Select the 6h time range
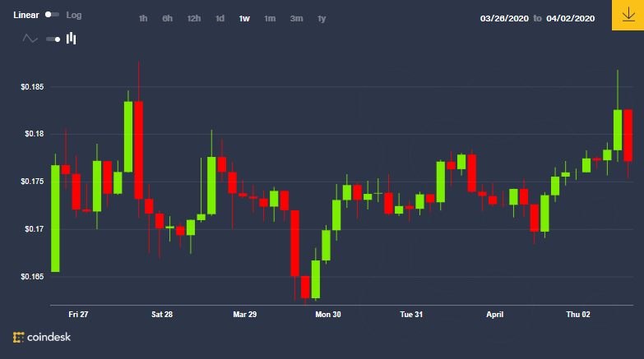 (x=167, y=18)
